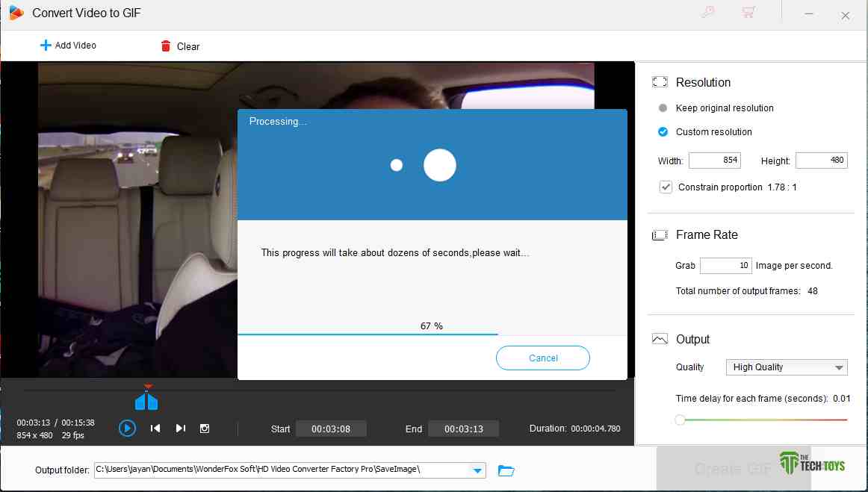The height and width of the screenshot is (492, 868).
Task: Click the Convert Video to GIF title logo
Action: [15, 12]
